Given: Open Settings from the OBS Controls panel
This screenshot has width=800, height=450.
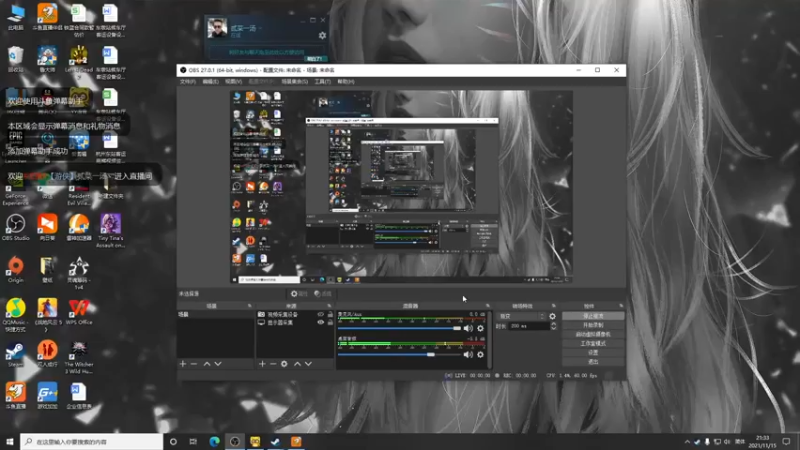Looking at the screenshot, I should coord(593,353).
